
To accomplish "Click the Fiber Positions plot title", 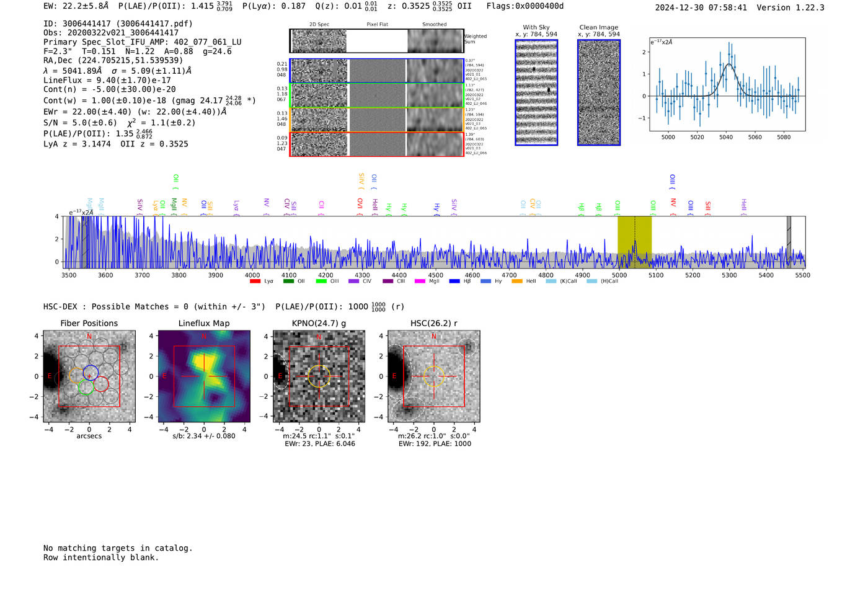I will pyautogui.click(x=89, y=323).
